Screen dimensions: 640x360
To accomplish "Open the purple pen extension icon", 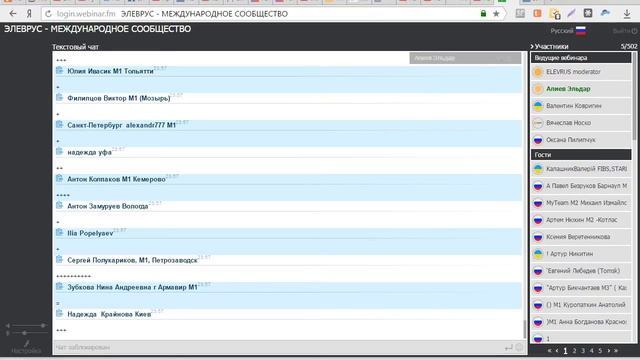I will tap(571, 13).
